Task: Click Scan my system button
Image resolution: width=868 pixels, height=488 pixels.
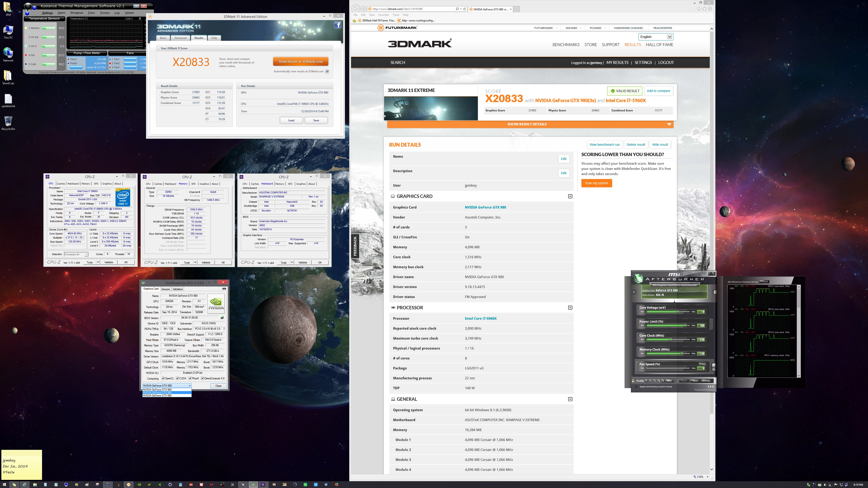Action: [597, 183]
